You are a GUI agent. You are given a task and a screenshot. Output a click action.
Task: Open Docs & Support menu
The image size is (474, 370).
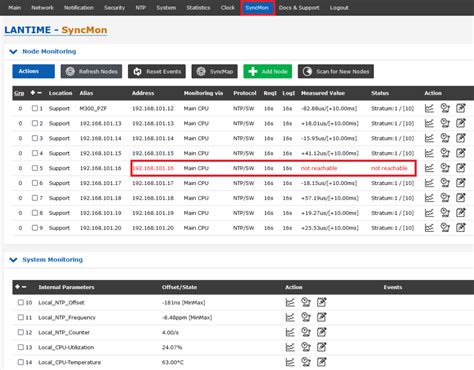coord(299,8)
